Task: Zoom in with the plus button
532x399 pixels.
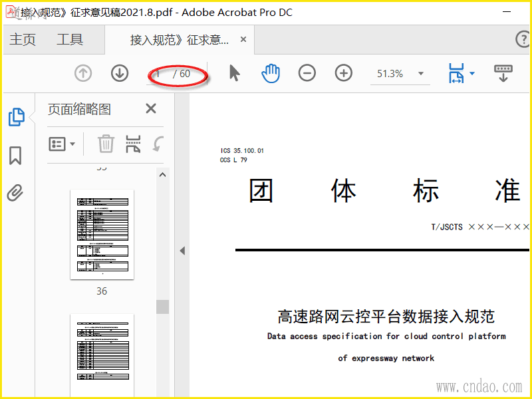Action: click(344, 73)
